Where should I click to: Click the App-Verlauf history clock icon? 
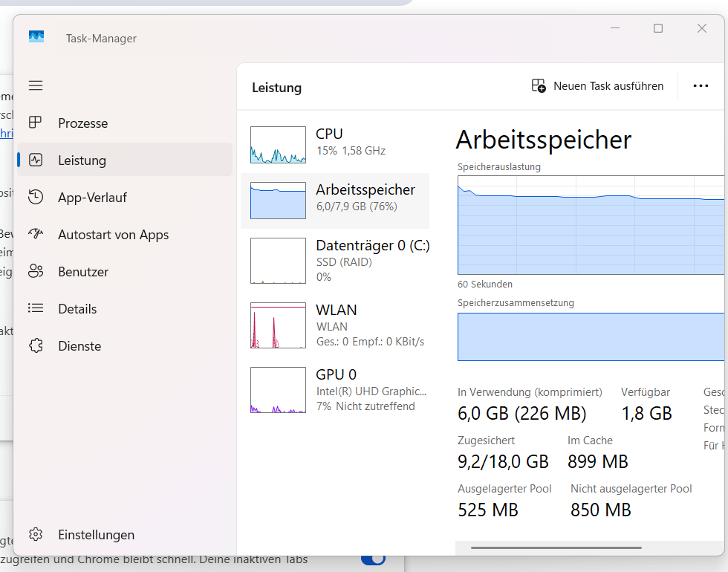point(36,197)
